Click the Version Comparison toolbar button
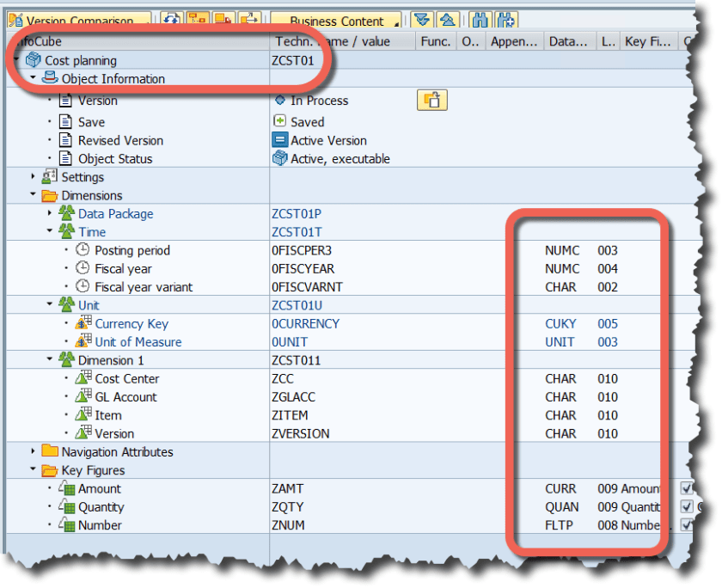The height and width of the screenshot is (588, 722). tap(79, 21)
